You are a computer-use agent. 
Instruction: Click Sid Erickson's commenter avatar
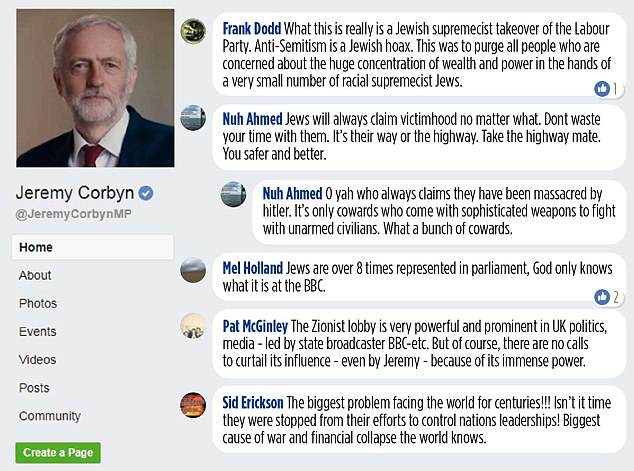[193, 403]
